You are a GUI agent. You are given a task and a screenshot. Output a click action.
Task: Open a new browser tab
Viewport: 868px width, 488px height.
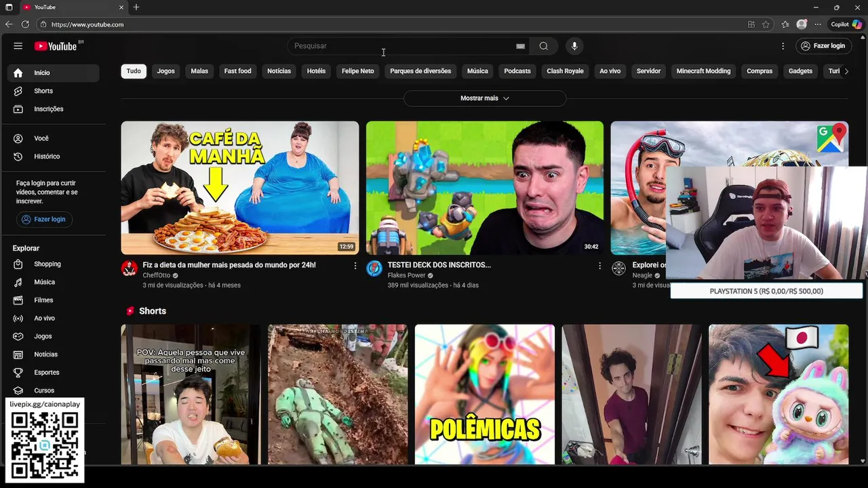point(136,7)
